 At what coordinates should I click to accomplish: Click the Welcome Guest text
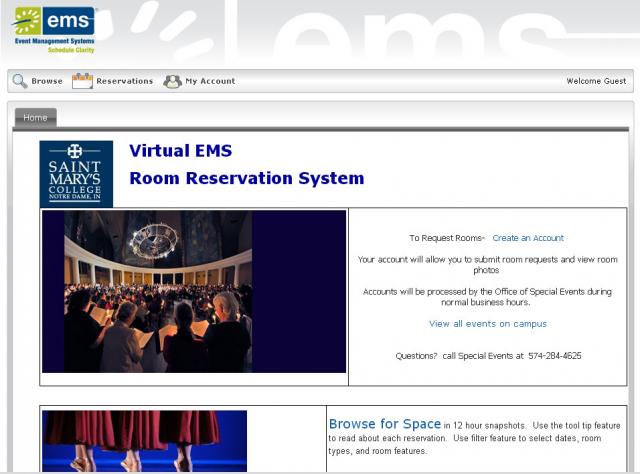(596, 81)
